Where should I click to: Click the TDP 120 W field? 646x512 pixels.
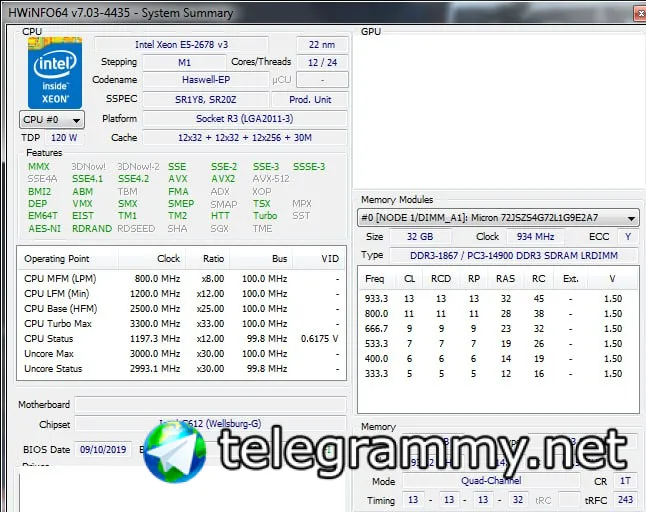pyautogui.click(x=64, y=138)
